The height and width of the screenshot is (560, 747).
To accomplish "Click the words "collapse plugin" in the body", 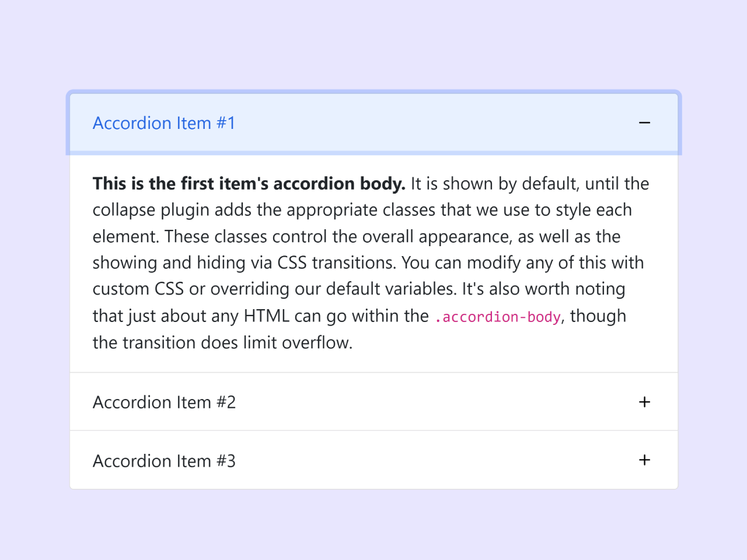I will (x=151, y=210).
